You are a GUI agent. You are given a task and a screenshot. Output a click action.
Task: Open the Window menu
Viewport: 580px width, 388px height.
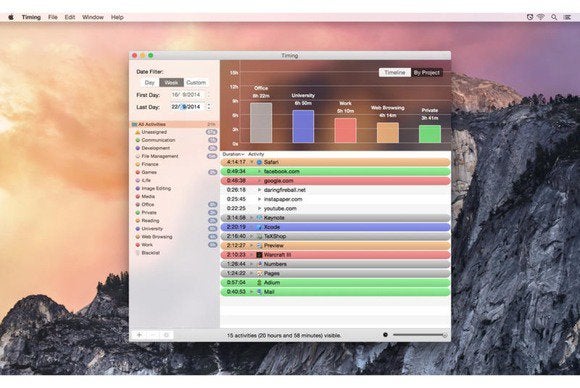tap(93, 17)
